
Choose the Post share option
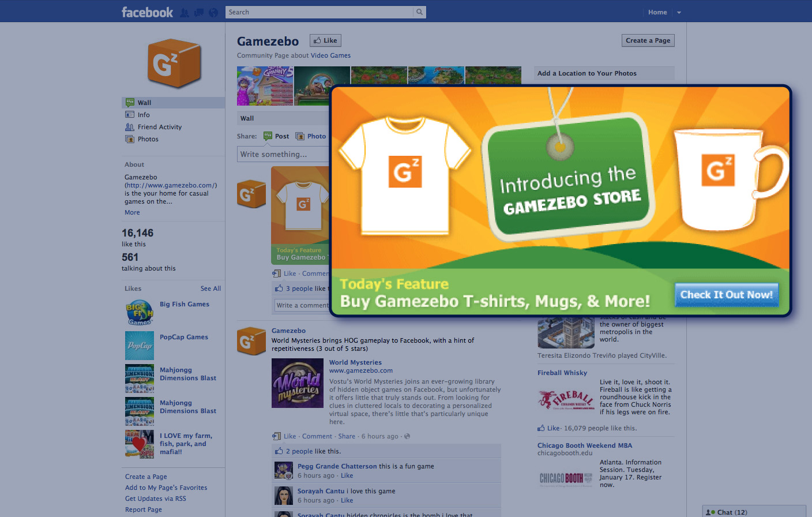pyautogui.click(x=276, y=136)
